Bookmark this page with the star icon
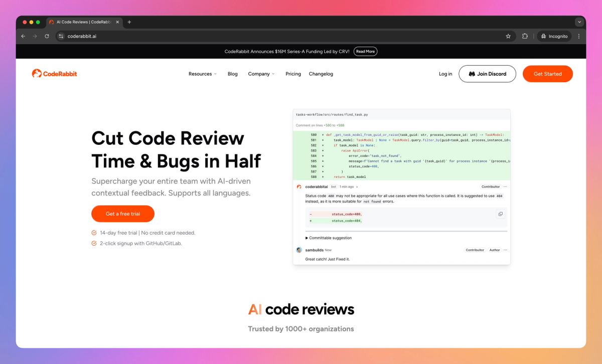The height and width of the screenshot is (364, 602). (x=508, y=36)
